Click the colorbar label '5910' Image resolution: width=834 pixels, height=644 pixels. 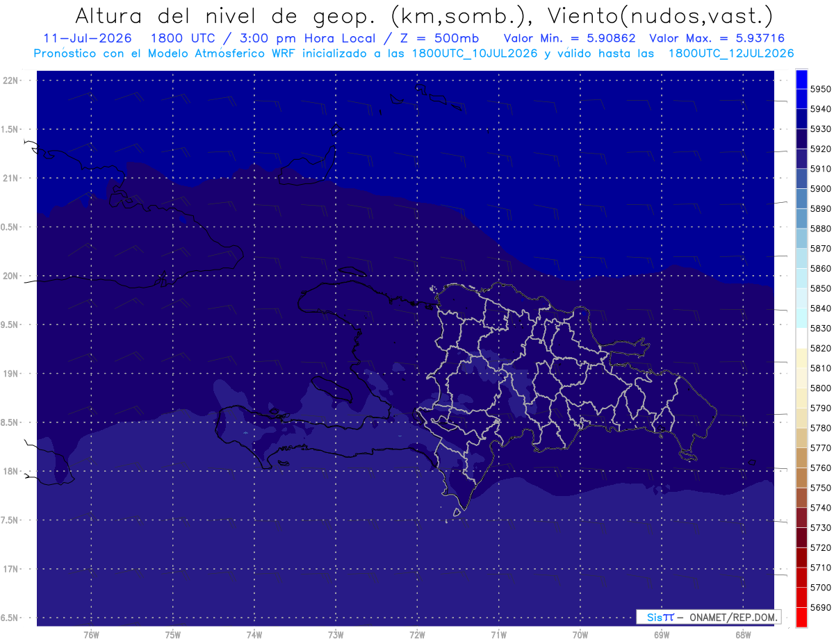820,169
